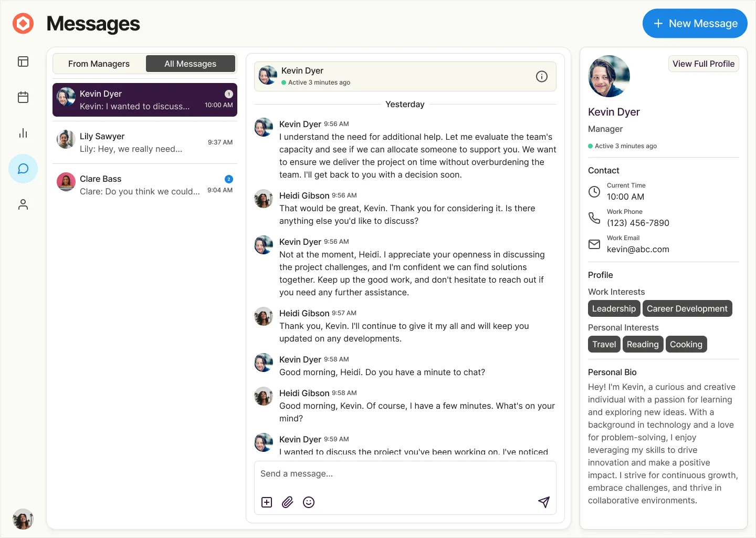Select the All Messages tab
Image resolution: width=756 pixels, height=538 pixels.
190,64
